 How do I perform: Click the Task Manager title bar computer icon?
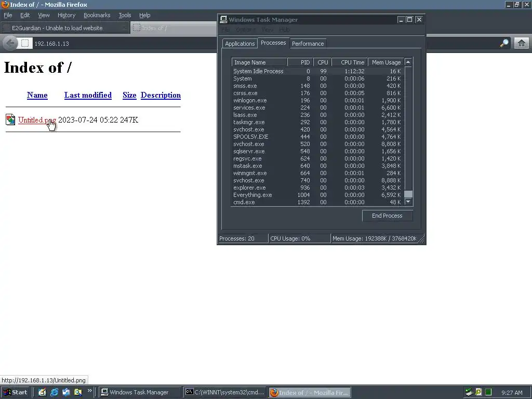(x=223, y=19)
